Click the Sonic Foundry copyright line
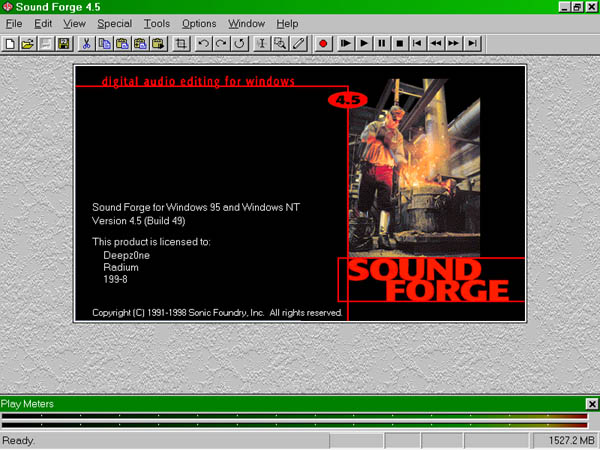The image size is (600, 450). tap(217, 313)
